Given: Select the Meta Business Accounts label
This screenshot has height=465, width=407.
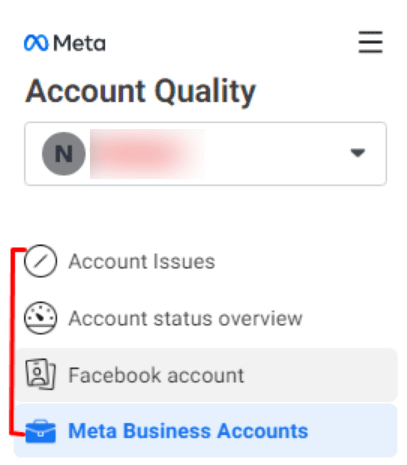Looking at the screenshot, I should 188,431.
